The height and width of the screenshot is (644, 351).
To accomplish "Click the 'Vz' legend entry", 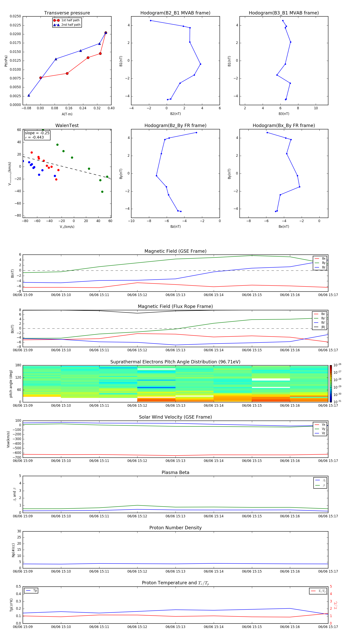I will pos(320,433).
